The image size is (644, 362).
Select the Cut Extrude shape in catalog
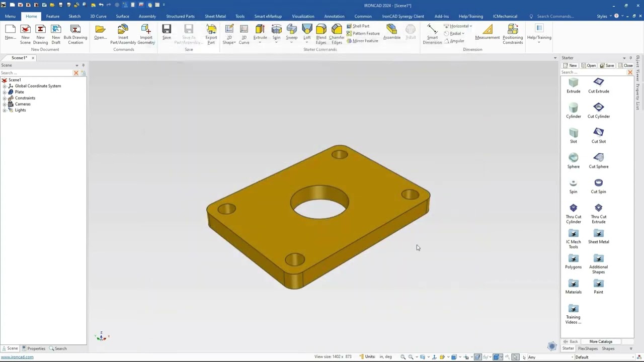598,85
